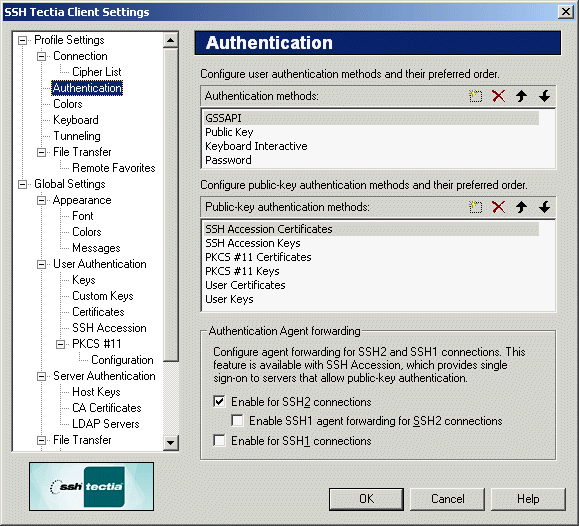Move the public-key method up
Screen dimensions: 579x526
(x=521, y=207)
